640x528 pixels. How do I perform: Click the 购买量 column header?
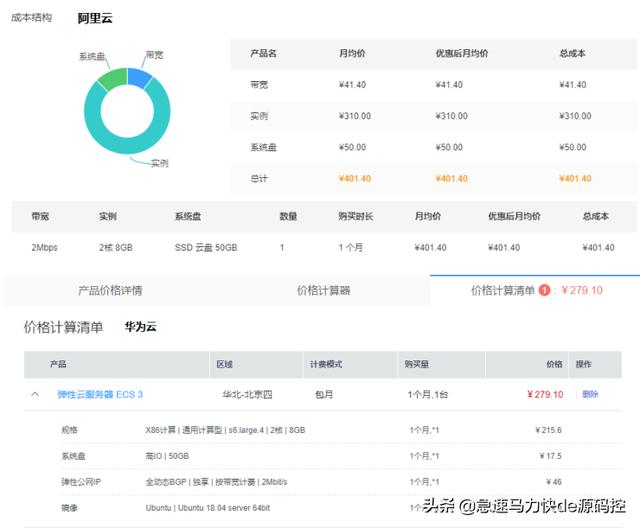416,364
